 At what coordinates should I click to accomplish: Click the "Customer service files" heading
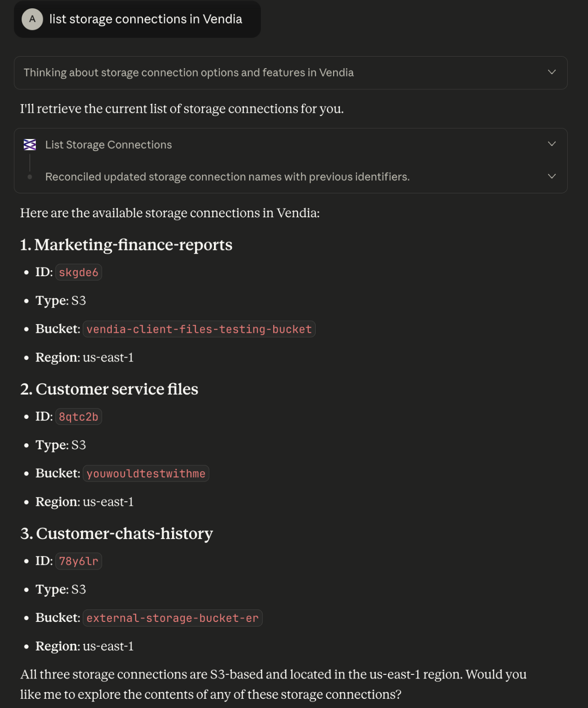117,389
